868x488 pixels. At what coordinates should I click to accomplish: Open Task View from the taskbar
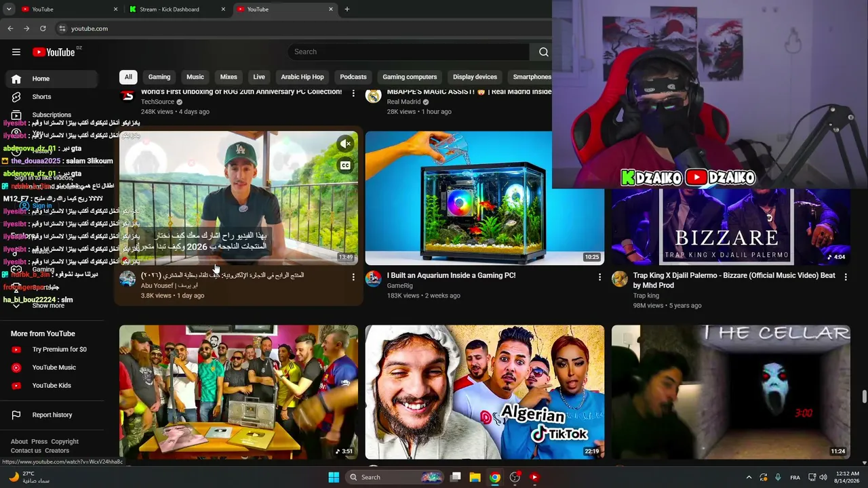(x=456, y=477)
